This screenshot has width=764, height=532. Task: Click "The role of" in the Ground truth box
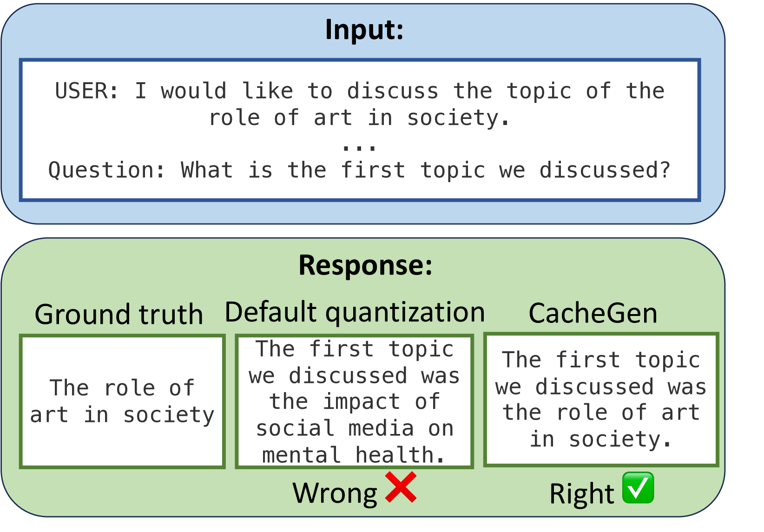[x=122, y=388]
